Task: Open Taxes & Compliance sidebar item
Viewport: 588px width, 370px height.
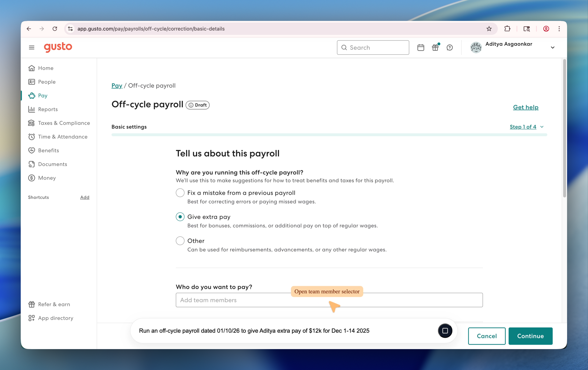Action: click(64, 123)
